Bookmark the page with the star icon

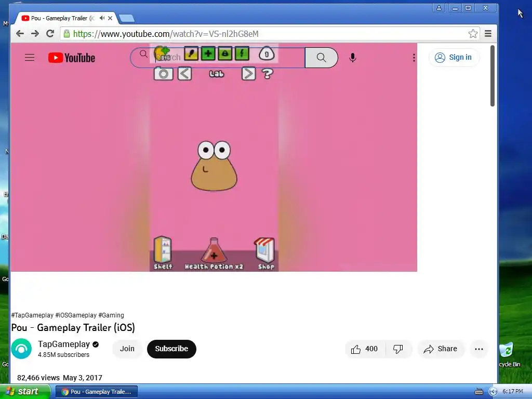click(x=473, y=34)
